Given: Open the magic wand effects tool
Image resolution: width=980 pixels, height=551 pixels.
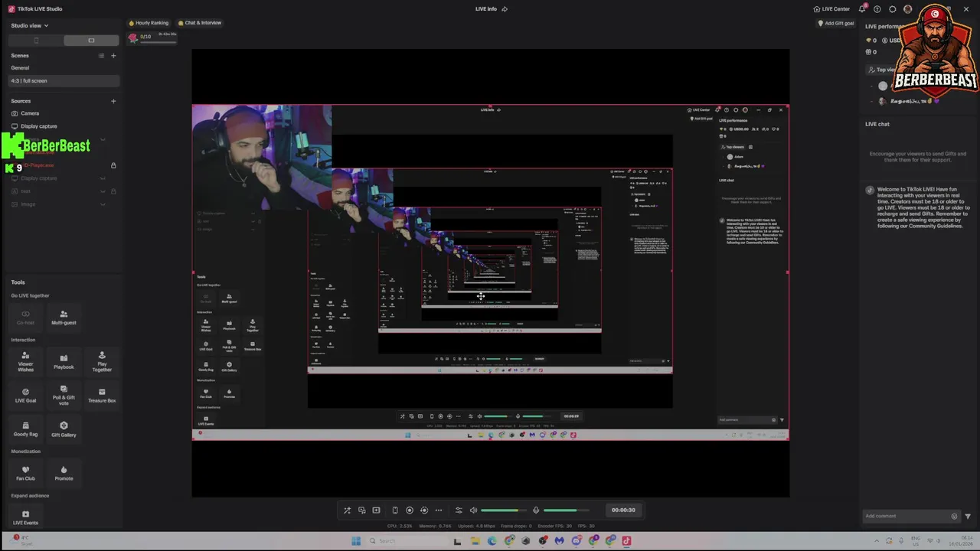Looking at the screenshot, I should pyautogui.click(x=347, y=510).
